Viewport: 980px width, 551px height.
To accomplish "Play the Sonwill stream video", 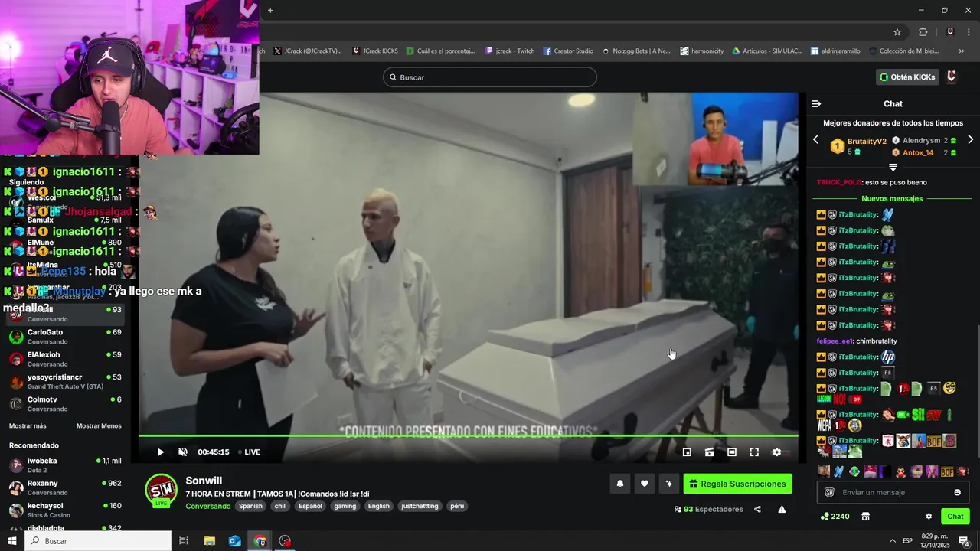I will click(160, 452).
